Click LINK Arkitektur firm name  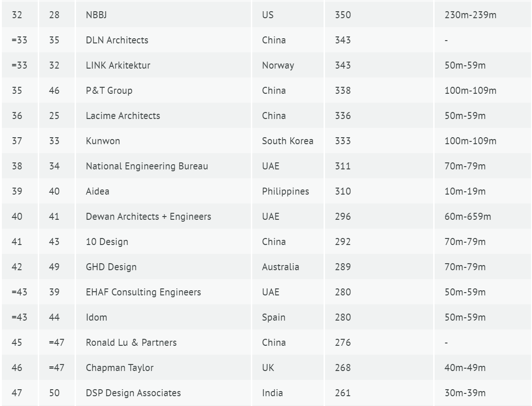click(x=118, y=65)
